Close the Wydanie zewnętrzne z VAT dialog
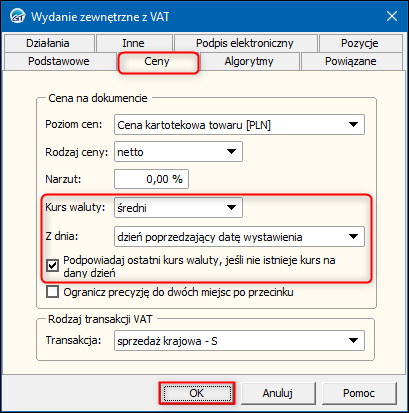The image size is (409, 413). pyautogui.click(x=392, y=16)
